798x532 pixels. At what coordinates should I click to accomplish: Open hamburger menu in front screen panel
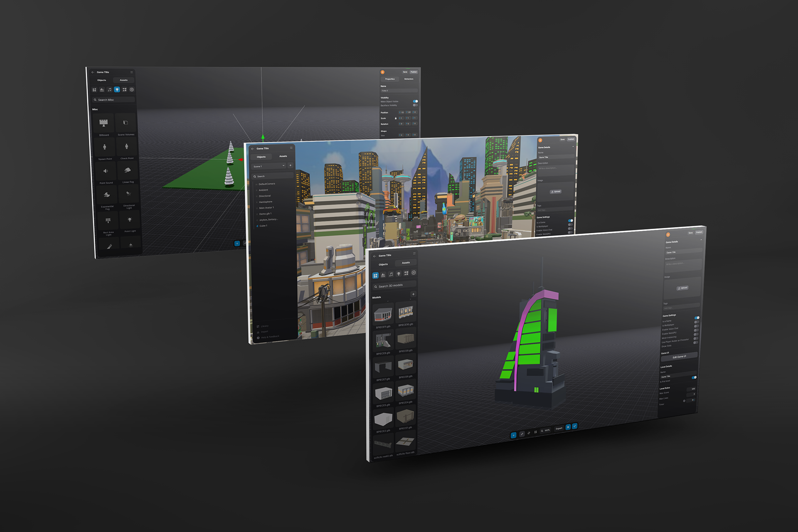[414, 253]
